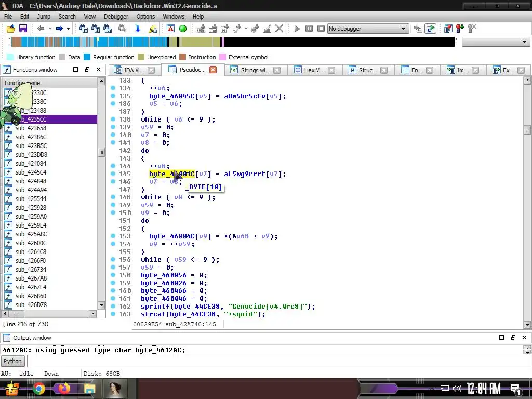Viewport: 532px width, 399px height.
Task: Open the 'No debugger' selector dropdown
Action: [368, 29]
